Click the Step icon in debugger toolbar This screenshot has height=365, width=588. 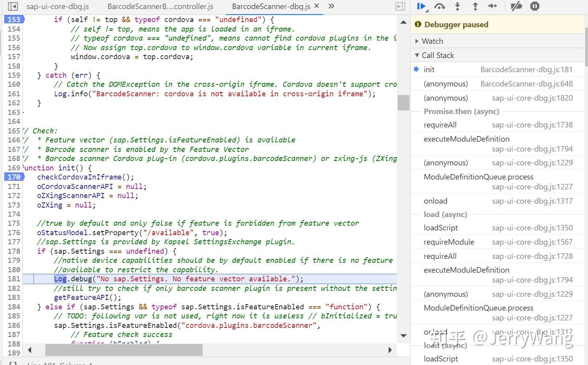click(x=493, y=6)
